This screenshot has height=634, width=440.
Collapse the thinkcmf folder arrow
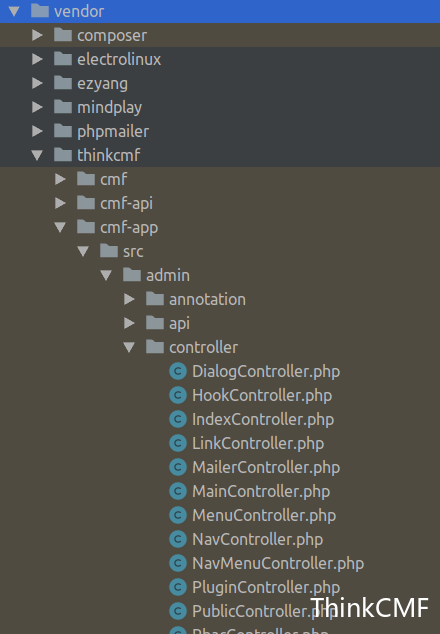point(37,155)
